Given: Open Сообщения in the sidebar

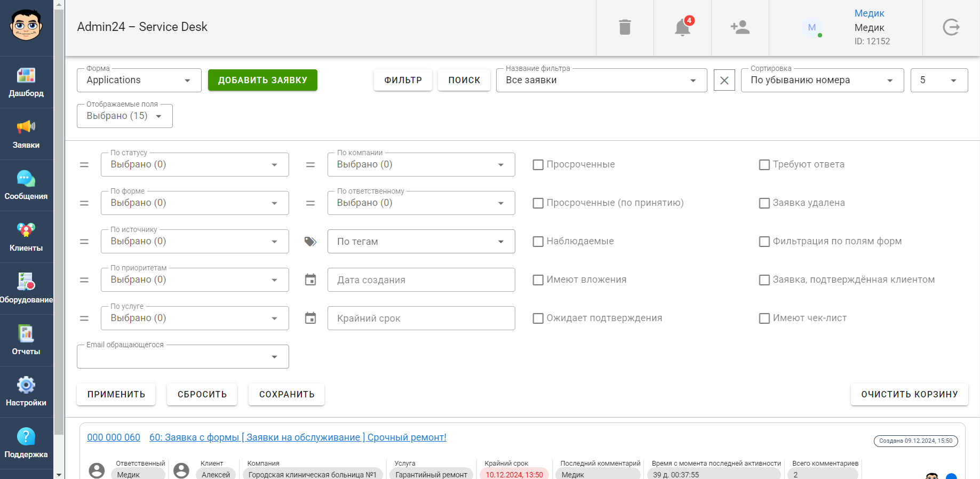Looking at the screenshot, I should click(x=26, y=185).
